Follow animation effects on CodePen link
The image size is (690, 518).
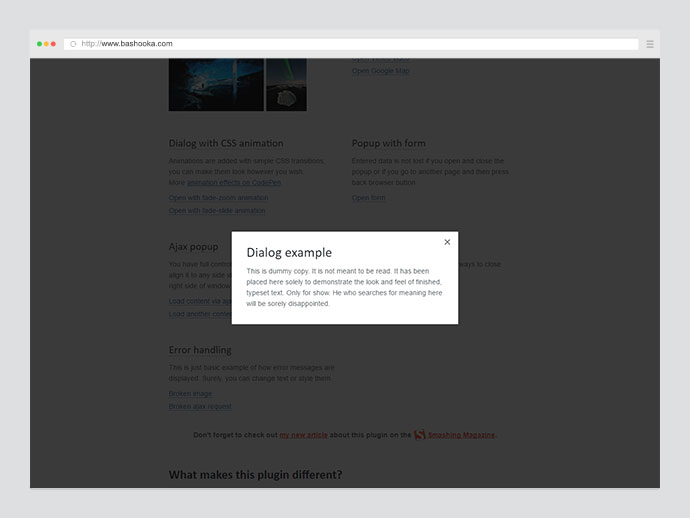pos(234,183)
